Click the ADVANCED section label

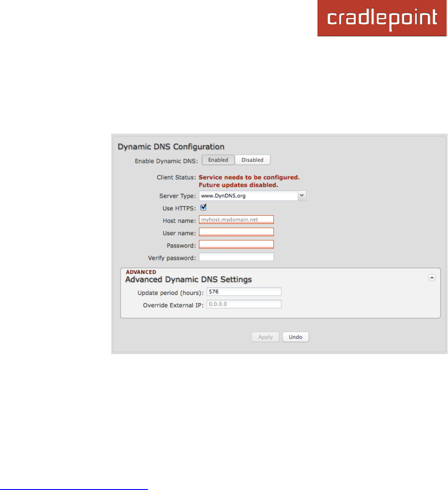[141, 272]
